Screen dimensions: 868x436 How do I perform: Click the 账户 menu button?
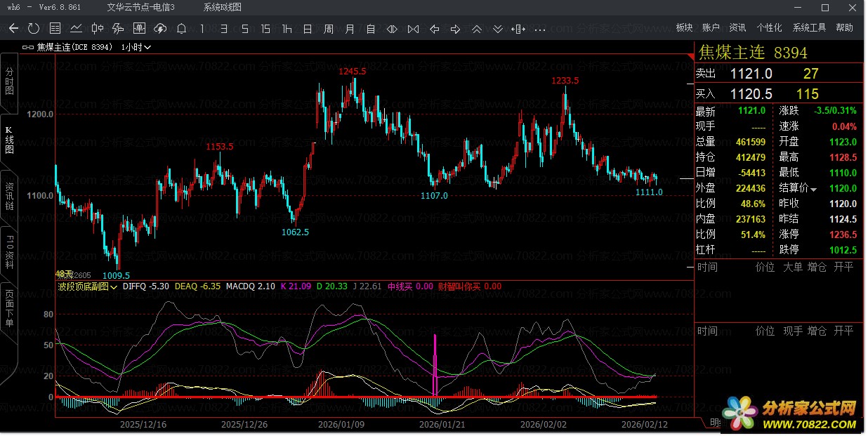(711, 28)
